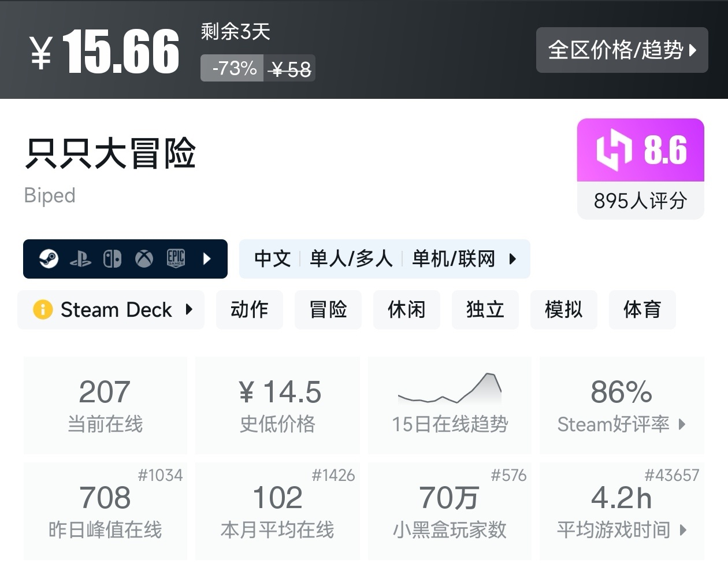Image resolution: width=728 pixels, height=563 pixels.
Task: Open the 8.6 Heybox rating badge
Action: (x=641, y=150)
